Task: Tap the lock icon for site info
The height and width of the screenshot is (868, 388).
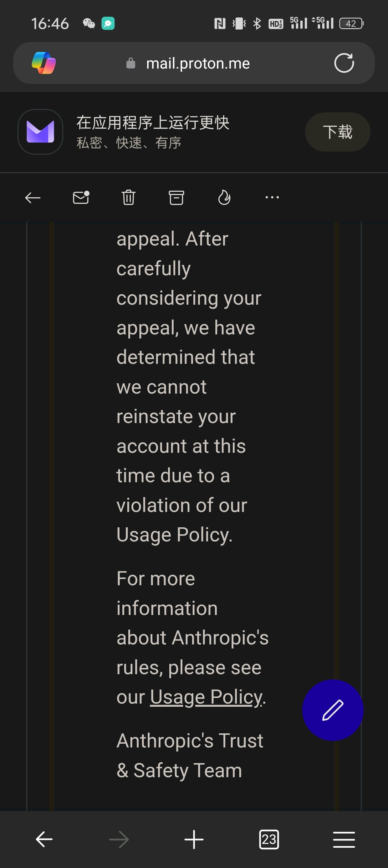Action: (x=131, y=63)
